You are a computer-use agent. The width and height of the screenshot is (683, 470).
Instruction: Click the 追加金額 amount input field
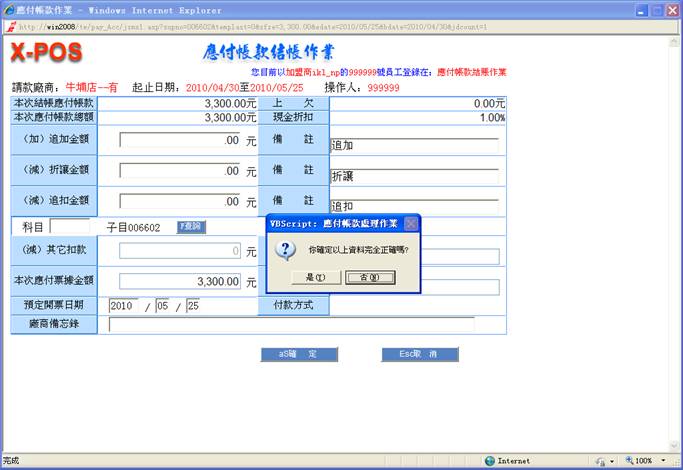(x=180, y=141)
